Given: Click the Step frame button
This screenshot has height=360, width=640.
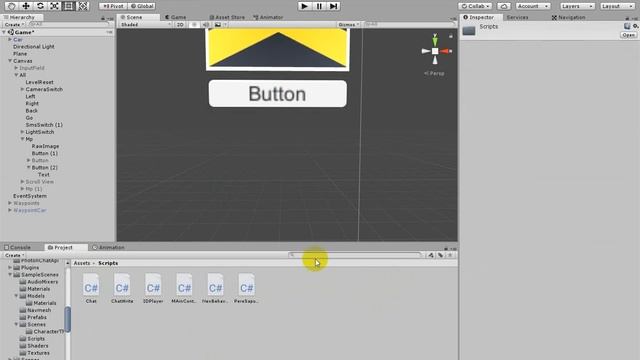Looking at the screenshot, I should (333, 6).
